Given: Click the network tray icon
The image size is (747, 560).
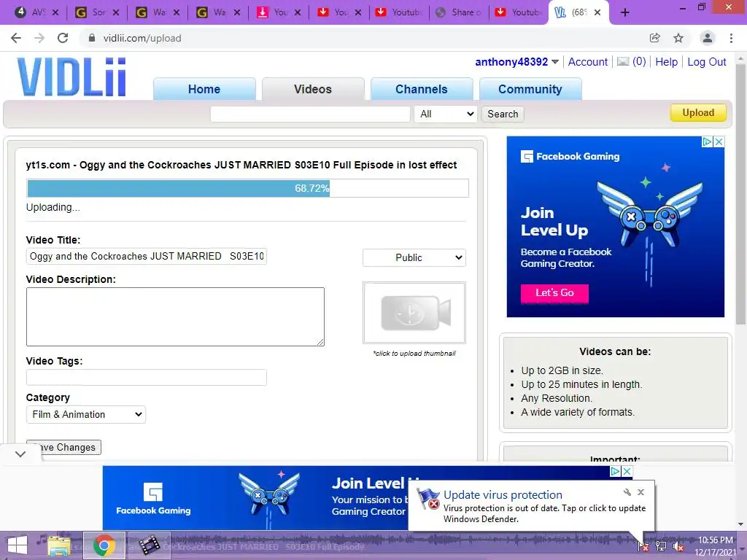Looking at the screenshot, I should coord(661,546).
